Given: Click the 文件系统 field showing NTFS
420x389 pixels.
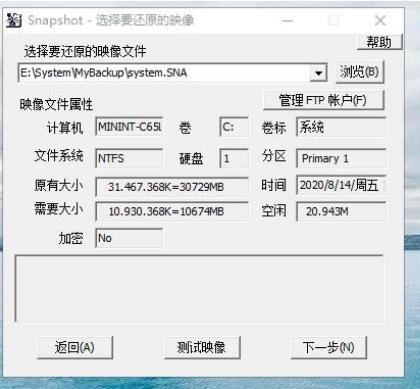Looking at the screenshot, I should pyautogui.click(x=129, y=158).
